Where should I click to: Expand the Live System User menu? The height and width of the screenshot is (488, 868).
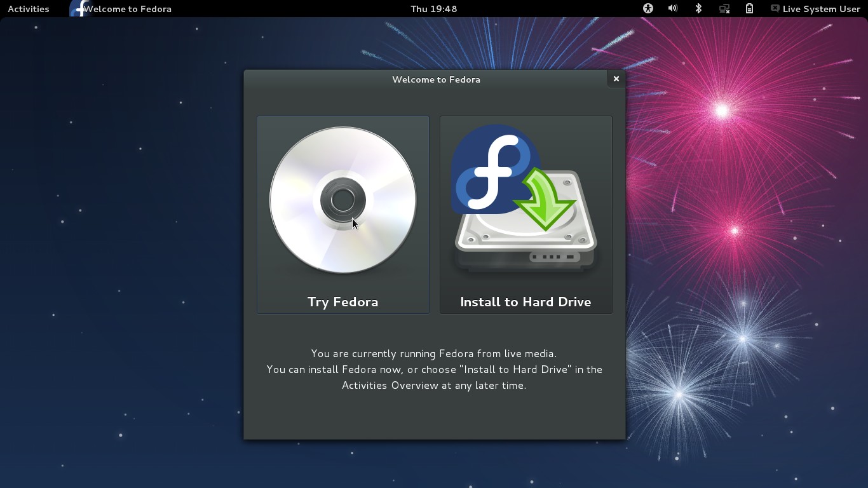click(x=821, y=9)
